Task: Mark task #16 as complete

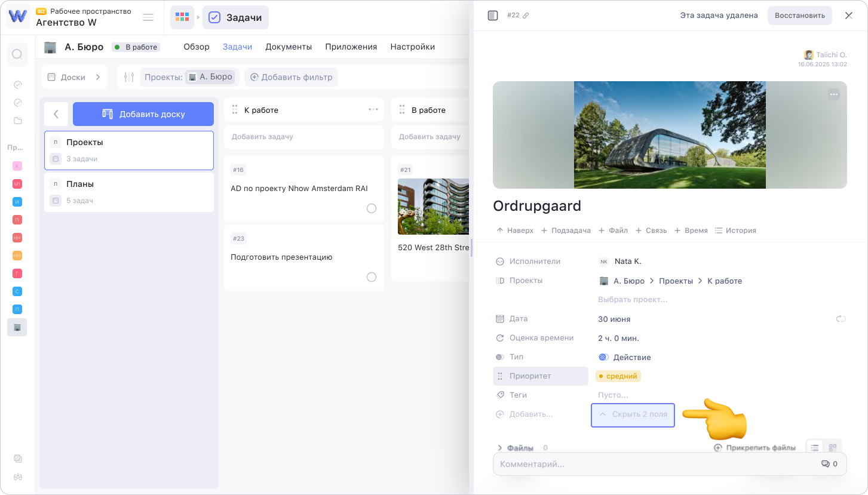Action: pyautogui.click(x=372, y=208)
